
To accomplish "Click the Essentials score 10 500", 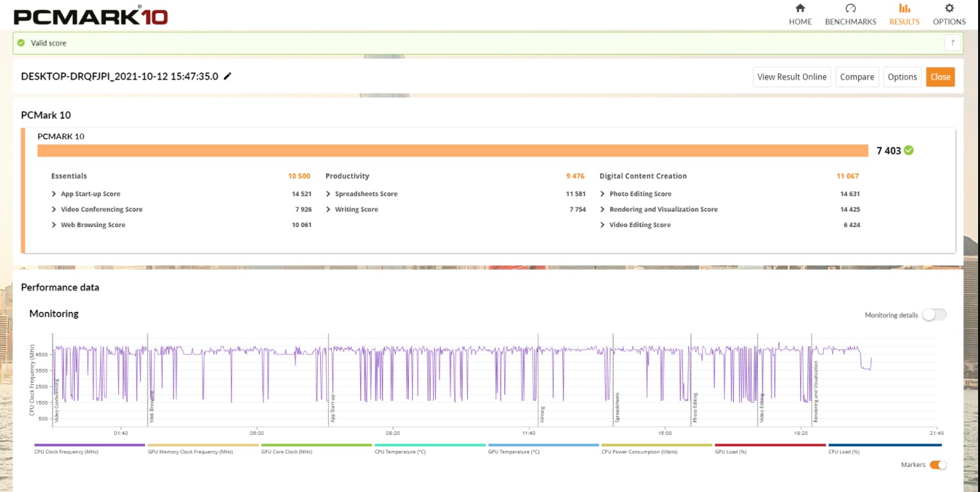I will click(x=299, y=176).
